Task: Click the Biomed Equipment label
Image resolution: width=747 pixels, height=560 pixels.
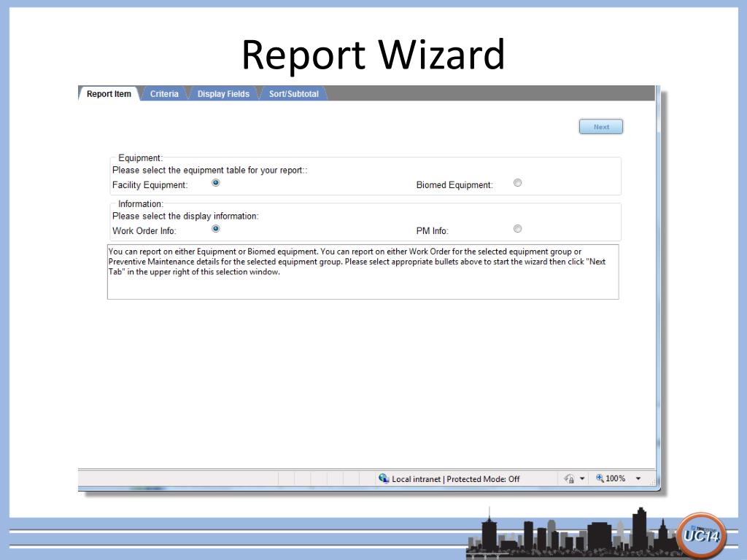Action: 454,184
